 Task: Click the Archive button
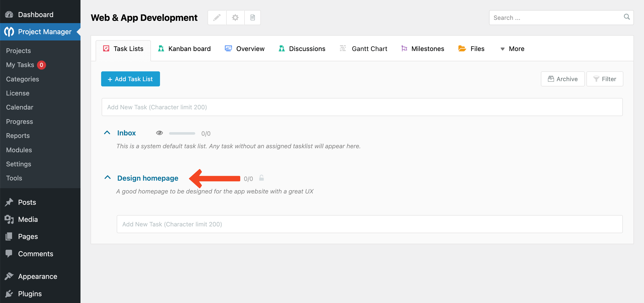[562, 79]
